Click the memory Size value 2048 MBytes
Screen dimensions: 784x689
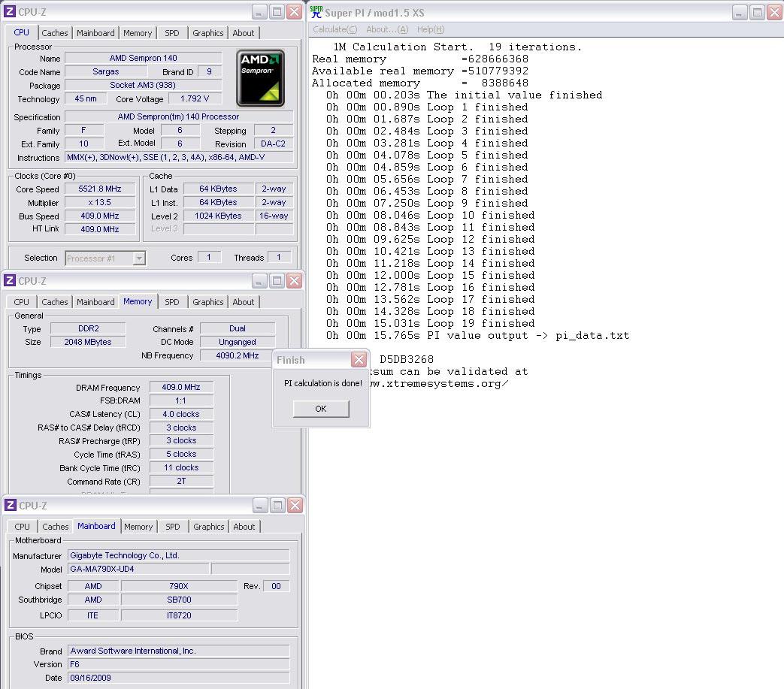88,342
